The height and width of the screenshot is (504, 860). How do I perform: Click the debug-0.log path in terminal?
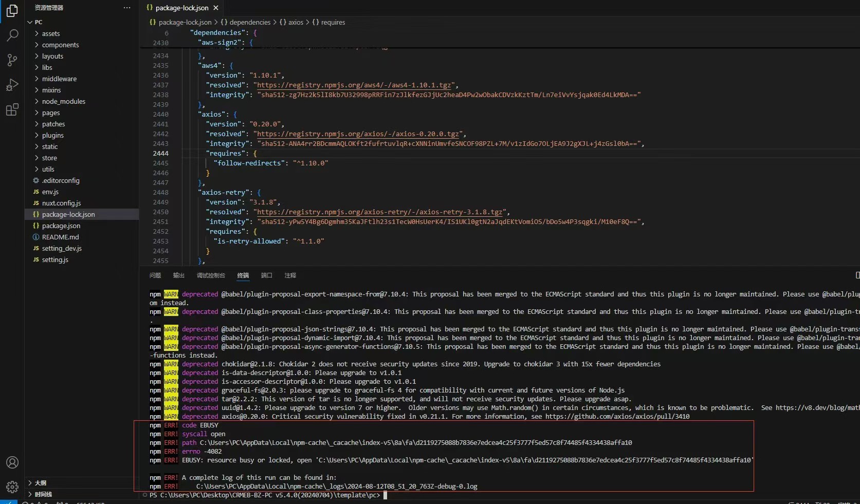337,487
